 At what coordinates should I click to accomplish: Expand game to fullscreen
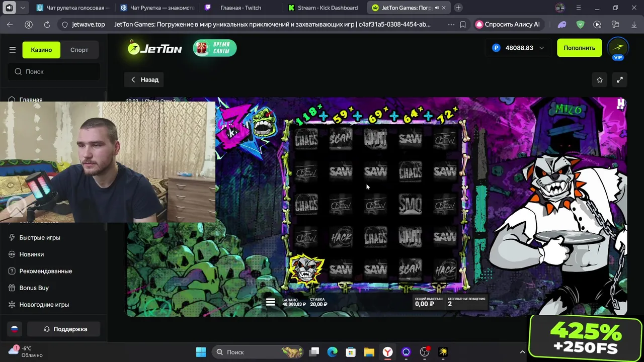pos(620,80)
